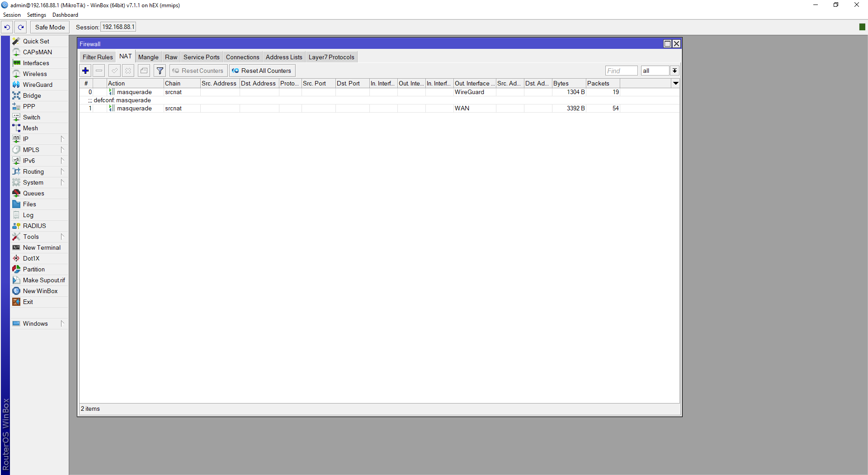Select the WAN masquerade rule row
This screenshot has height=475, width=868.
(x=379, y=108)
